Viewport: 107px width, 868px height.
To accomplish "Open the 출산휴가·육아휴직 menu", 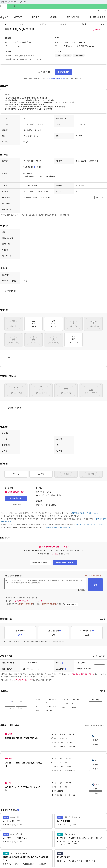I will pyautogui.click(x=97, y=17).
